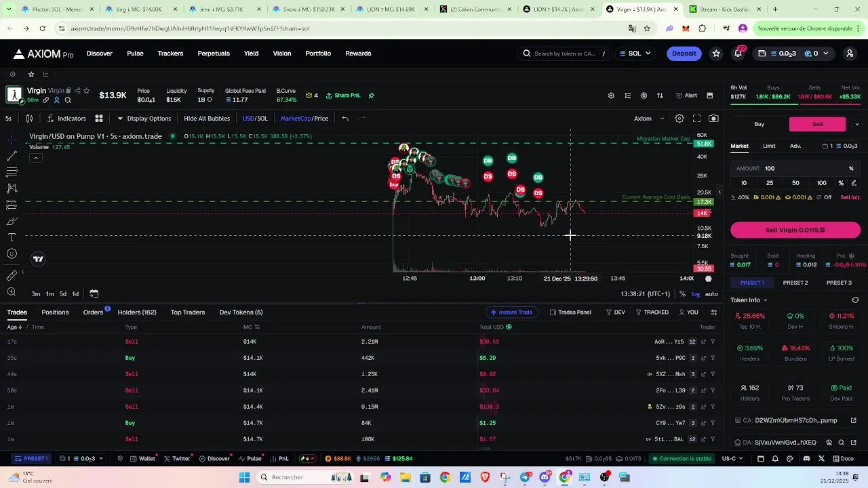Toggle log scale on chart
The image size is (868, 488).
tap(695, 294)
